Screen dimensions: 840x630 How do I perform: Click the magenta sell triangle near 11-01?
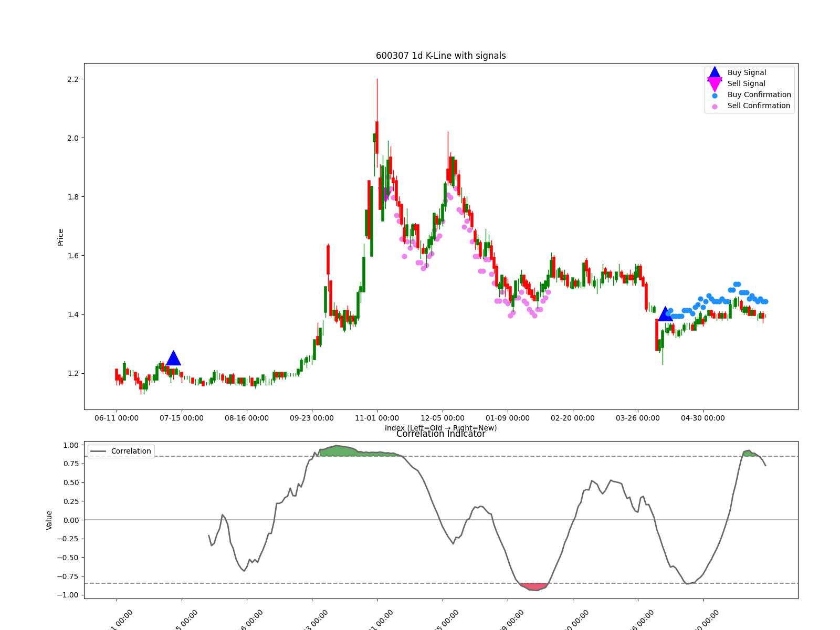tap(385, 194)
